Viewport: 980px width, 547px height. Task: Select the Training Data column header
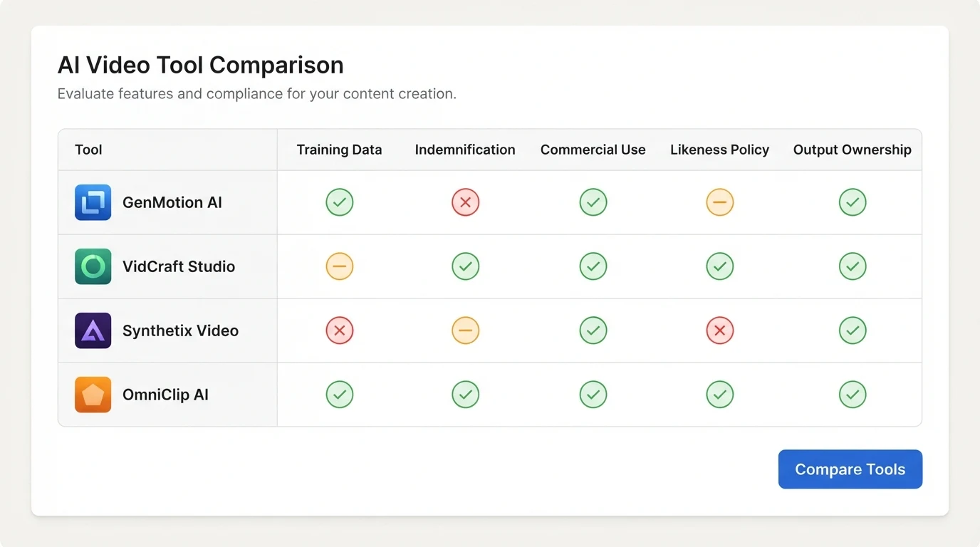[x=340, y=150]
